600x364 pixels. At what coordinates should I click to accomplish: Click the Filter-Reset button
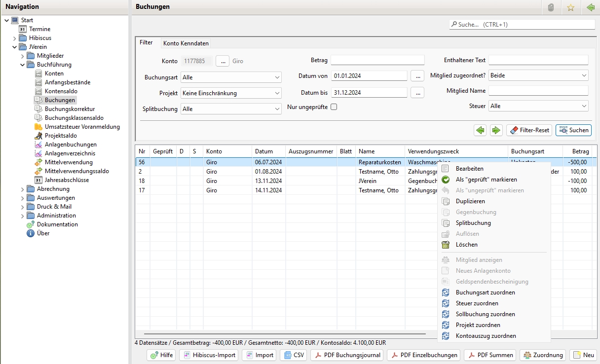(529, 130)
